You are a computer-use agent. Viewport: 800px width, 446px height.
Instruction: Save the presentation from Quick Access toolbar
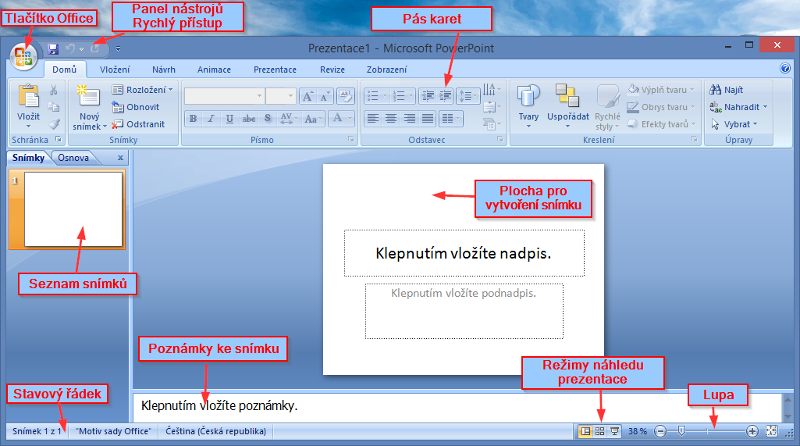(53, 49)
